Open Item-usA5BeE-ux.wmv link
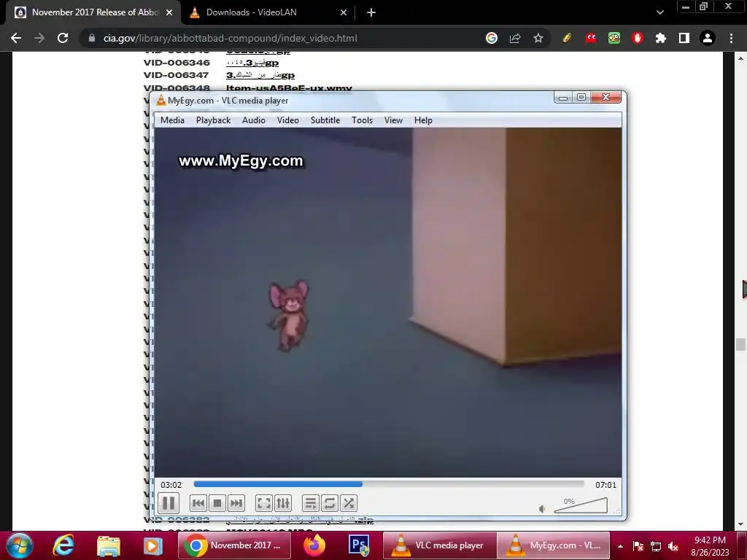The height and width of the screenshot is (560, 747). (x=289, y=88)
